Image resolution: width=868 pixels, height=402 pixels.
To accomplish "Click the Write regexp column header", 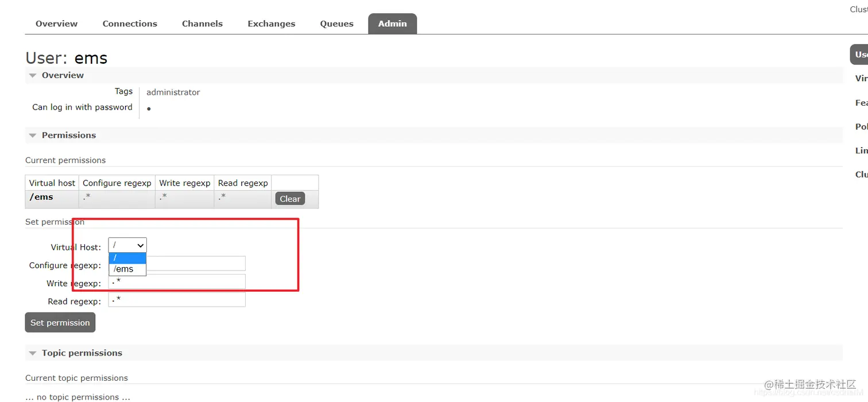I will click(x=185, y=183).
